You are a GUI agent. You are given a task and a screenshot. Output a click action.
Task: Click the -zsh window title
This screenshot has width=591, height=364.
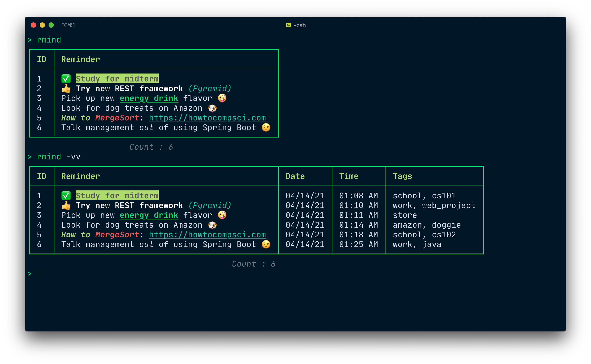(299, 25)
